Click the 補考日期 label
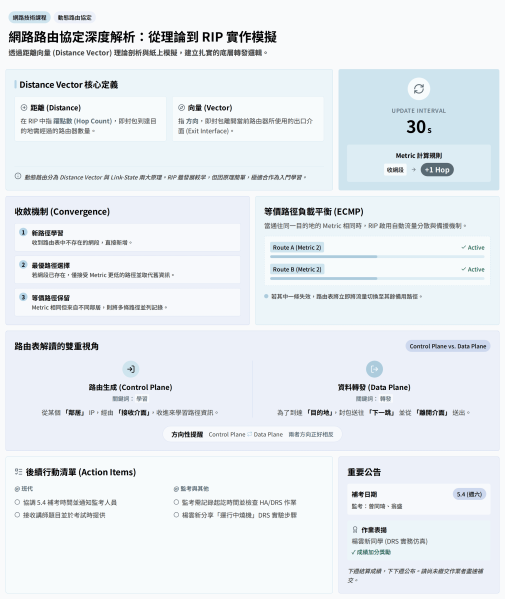 pyautogui.click(x=364, y=494)
